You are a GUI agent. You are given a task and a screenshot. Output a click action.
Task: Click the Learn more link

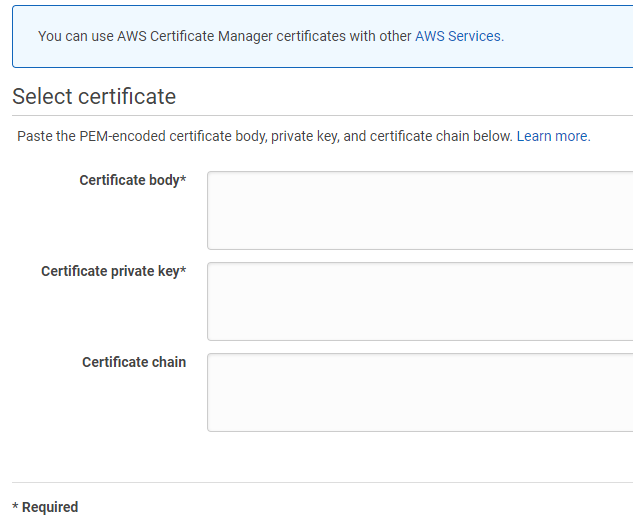[x=552, y=136]
